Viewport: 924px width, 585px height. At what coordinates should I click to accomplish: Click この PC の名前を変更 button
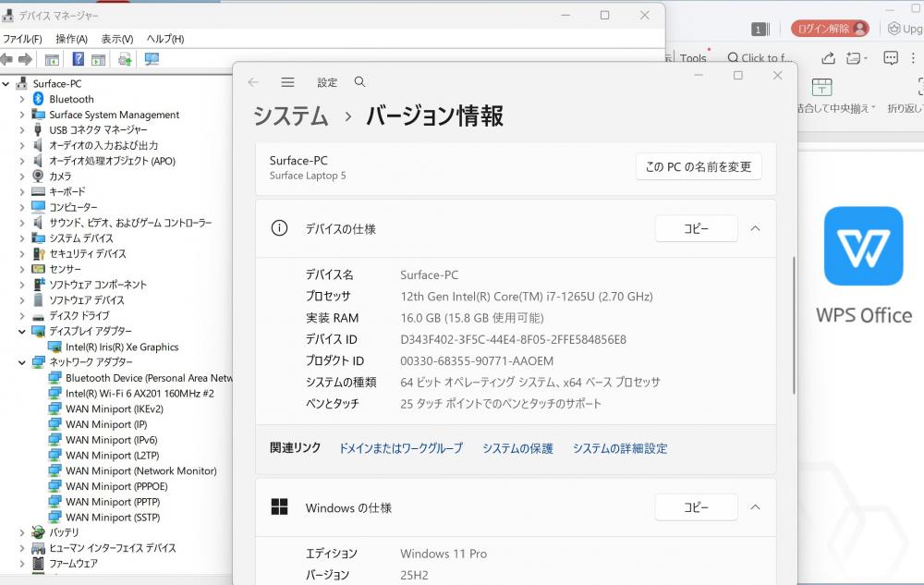699,167
